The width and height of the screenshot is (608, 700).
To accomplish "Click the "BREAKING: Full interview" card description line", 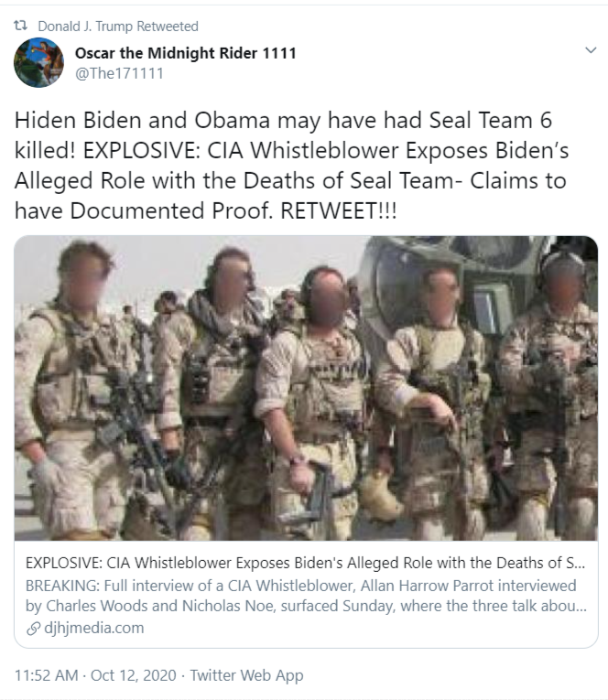I will pyautogui.click(x=300, y=586).
